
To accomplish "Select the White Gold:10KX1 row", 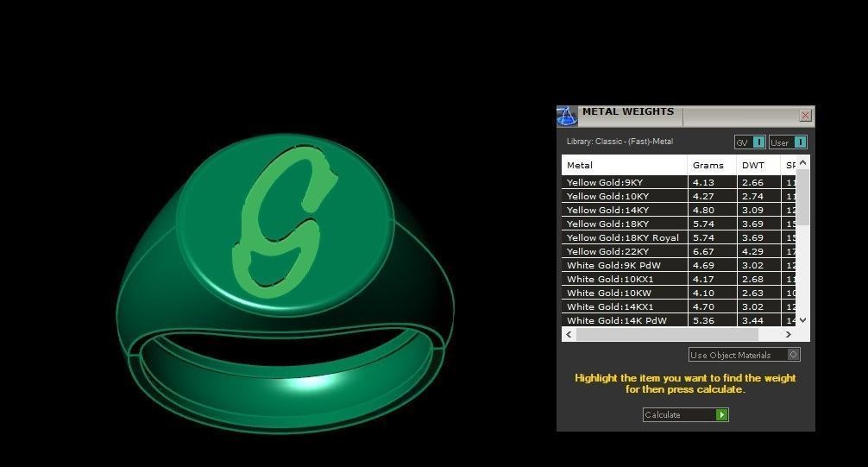I will coord(679,279).
